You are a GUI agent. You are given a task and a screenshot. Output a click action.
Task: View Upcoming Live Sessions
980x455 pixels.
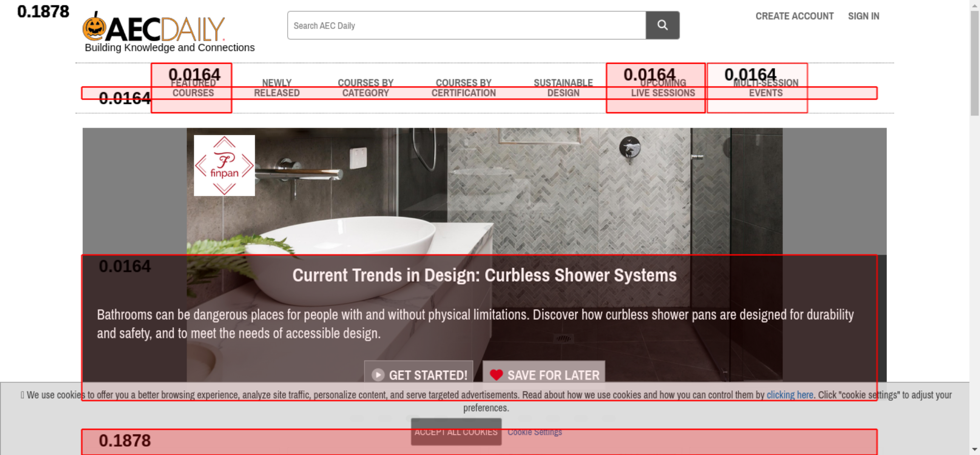(662, 88)
